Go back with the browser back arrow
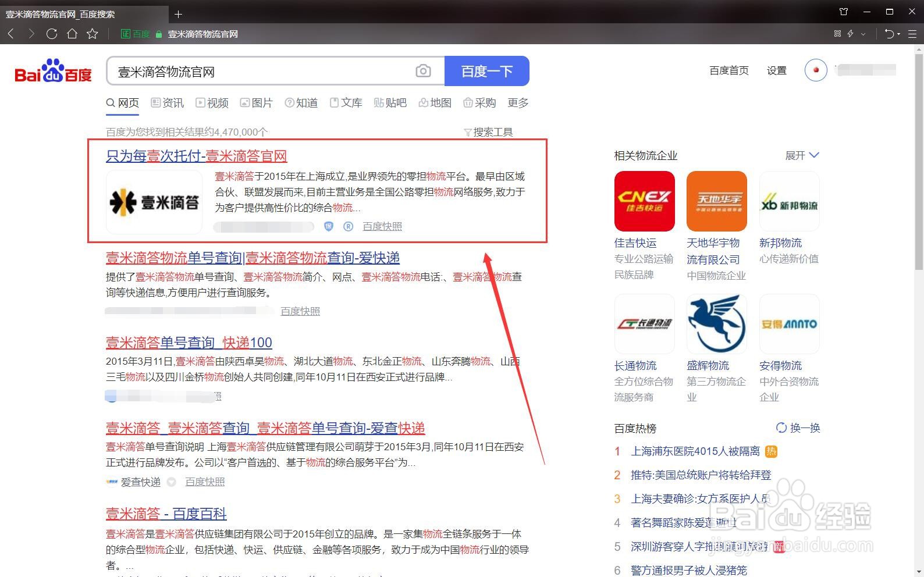 (11, 34)
